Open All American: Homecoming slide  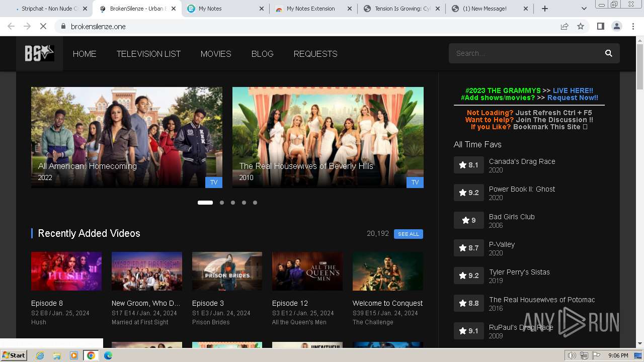pos(127,137)
